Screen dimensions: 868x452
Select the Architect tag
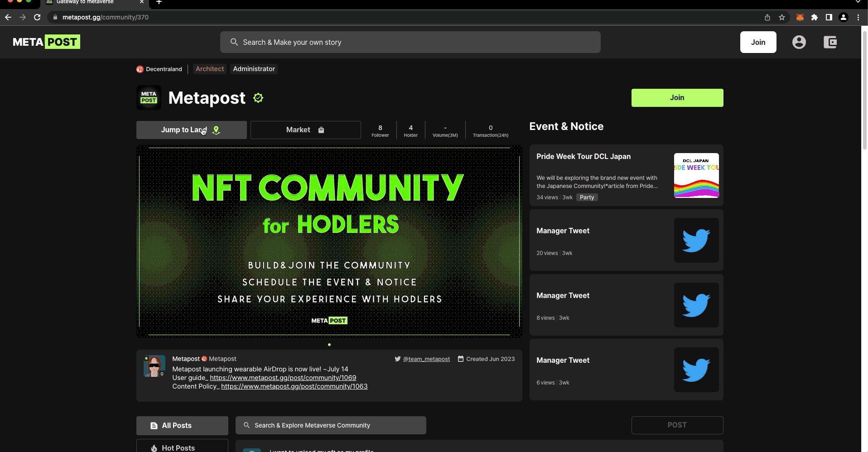pyautogui.click(x=210, y=69)
